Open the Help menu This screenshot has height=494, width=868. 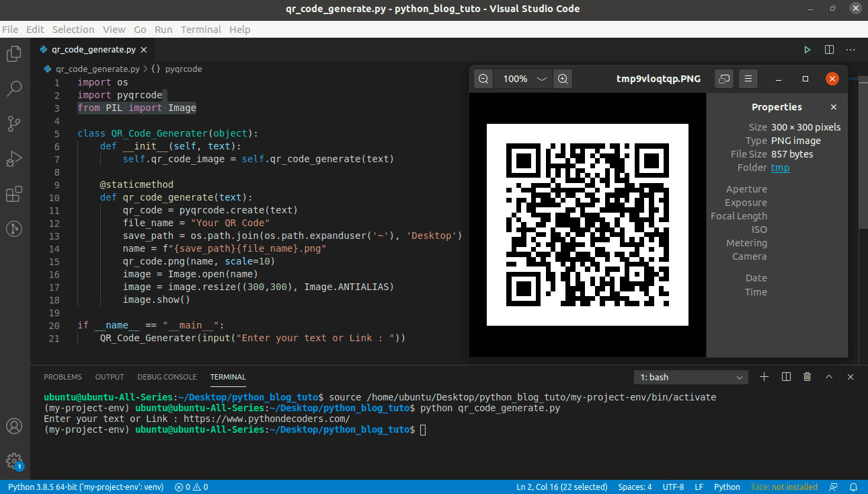point(240,30)
